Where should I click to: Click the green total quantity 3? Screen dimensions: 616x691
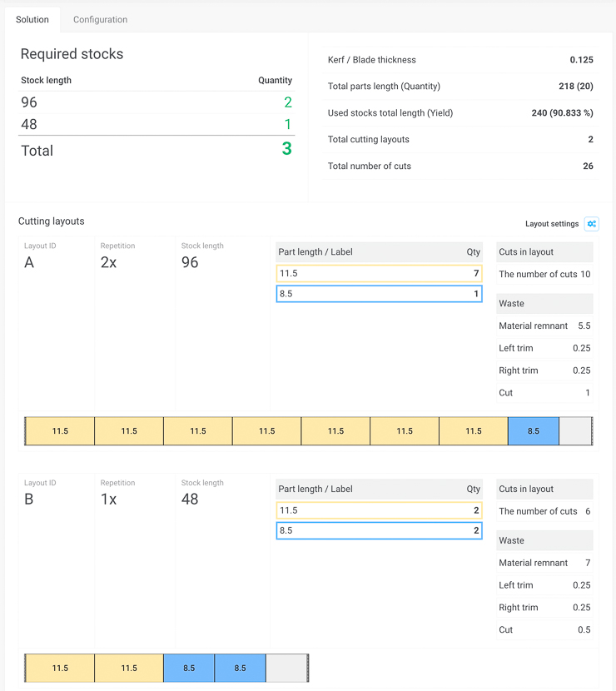pos(286,150)
